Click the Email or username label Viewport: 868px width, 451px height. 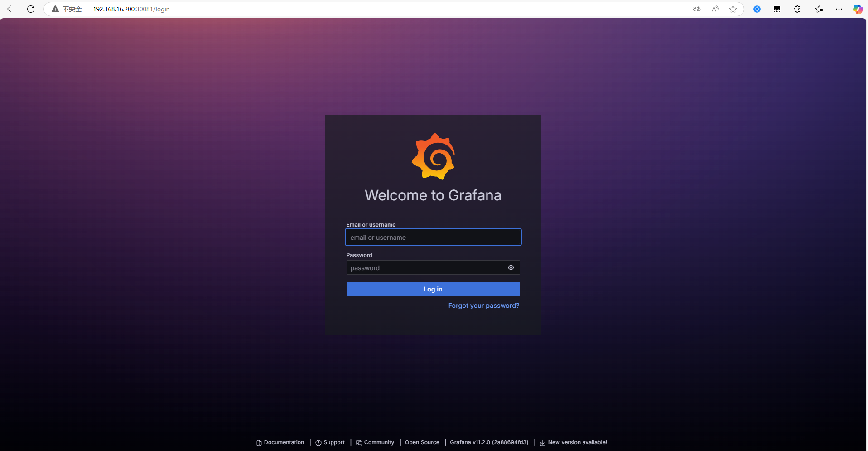371,225
